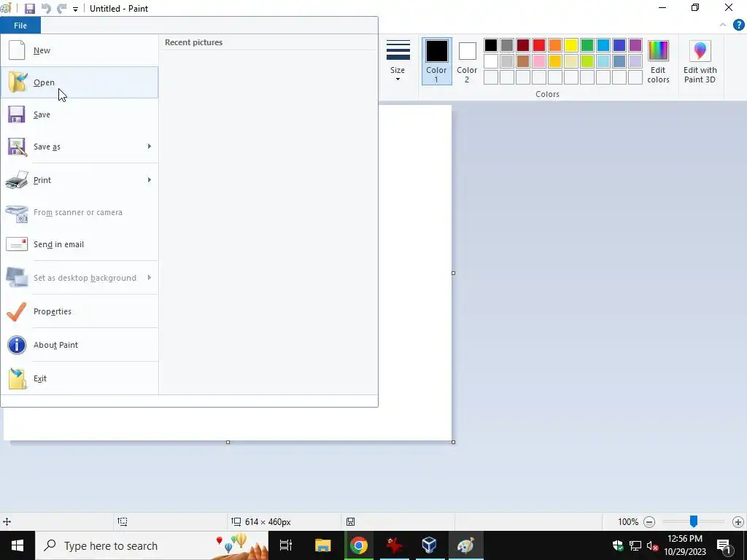The width and height of the screenshot is (747, 560).
Task: Click the Paint icon on taskbar
Action: point(465,545)
